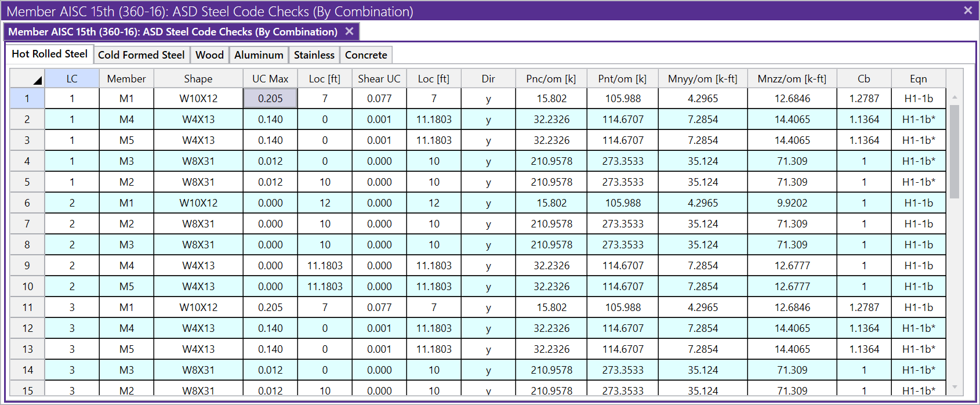Select the Pnc/om [k] column header
Image resolution: width=980 pixels, height=405 pixels.
(551, 78)
